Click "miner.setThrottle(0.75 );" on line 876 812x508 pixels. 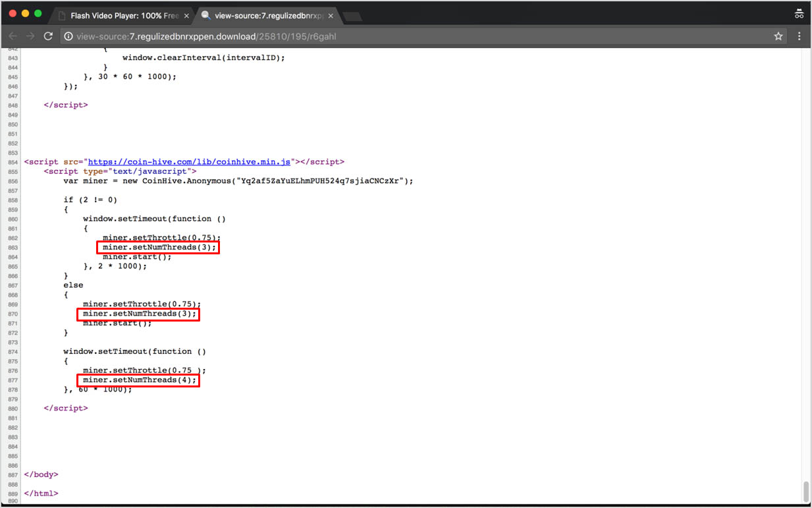[x=145, y=370]
